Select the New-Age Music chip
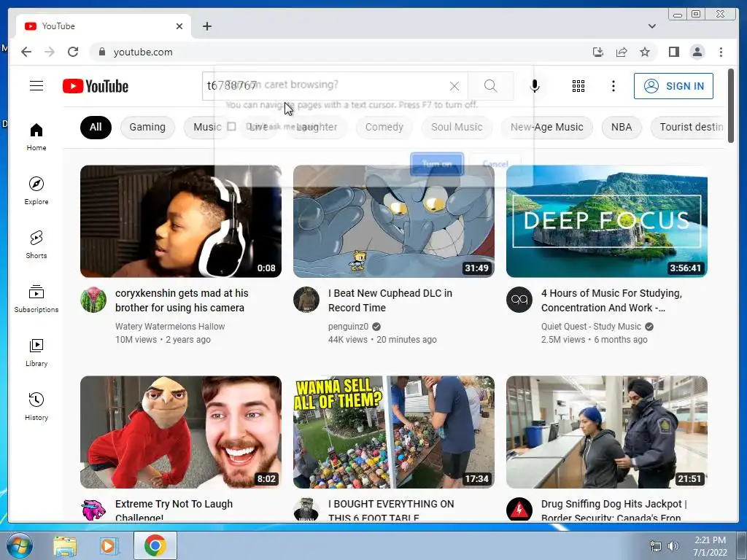This screenshot has height=560, width=747. click(x=546, y=127)
